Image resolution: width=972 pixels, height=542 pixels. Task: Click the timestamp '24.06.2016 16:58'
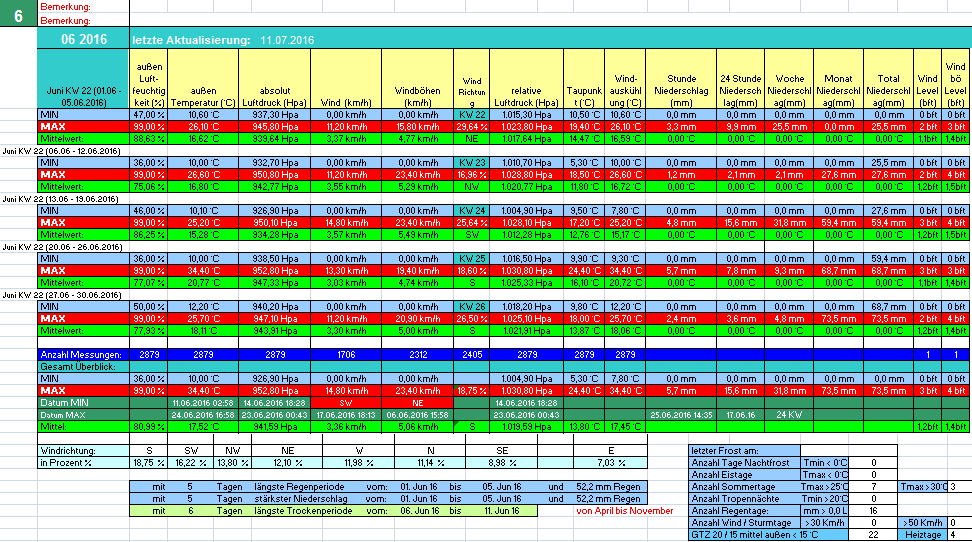coord(203,415)
